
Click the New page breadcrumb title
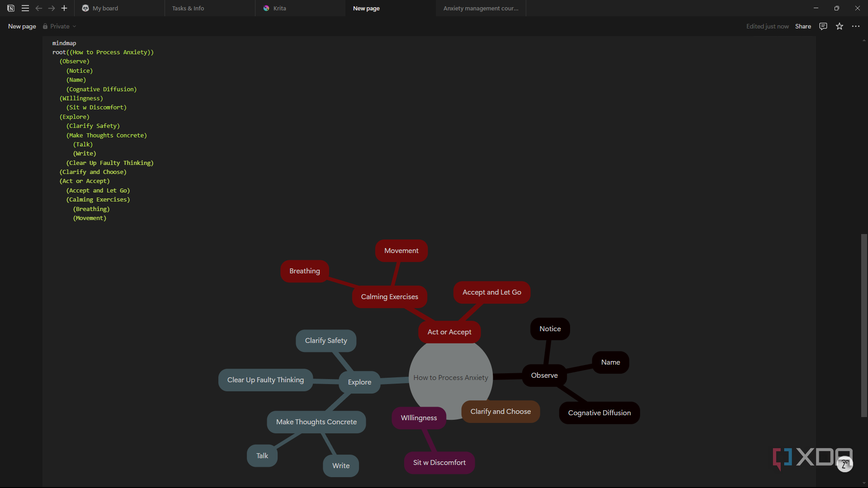click(x=22, y=26)
